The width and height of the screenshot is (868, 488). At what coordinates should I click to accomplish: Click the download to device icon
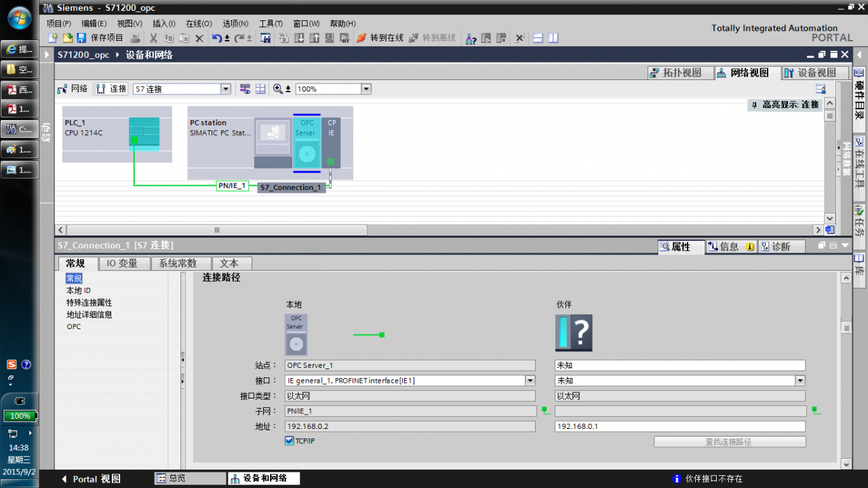(x=299, y=38)
